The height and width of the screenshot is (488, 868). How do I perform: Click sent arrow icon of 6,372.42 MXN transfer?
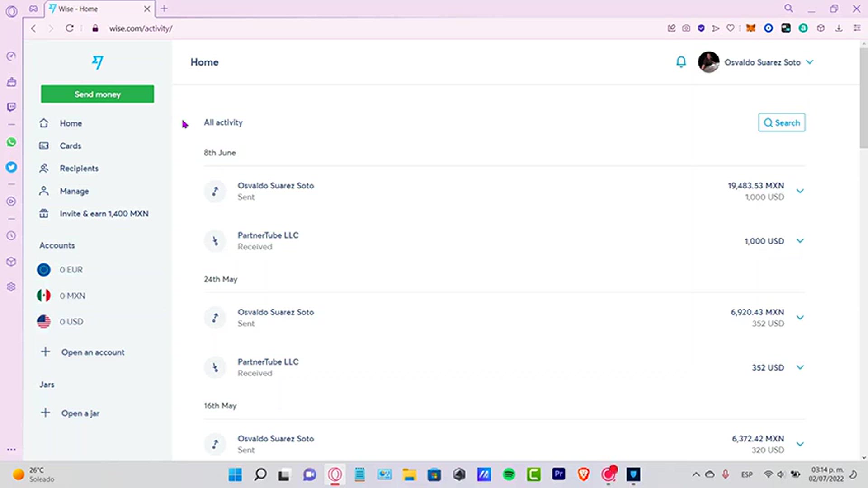point(215,444)
